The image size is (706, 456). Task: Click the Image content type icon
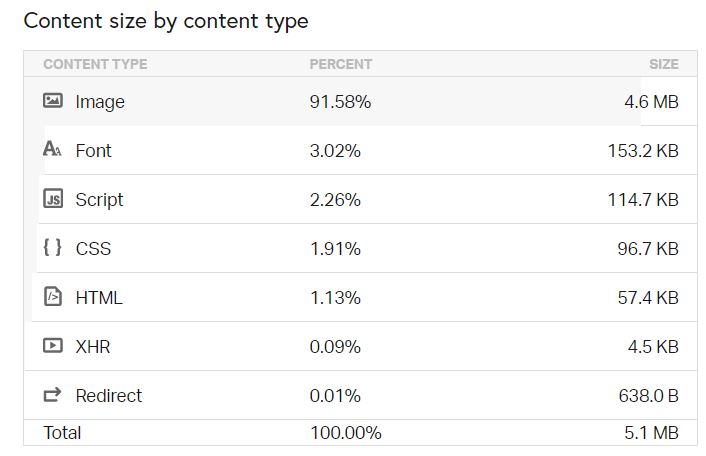click(53, 101)
